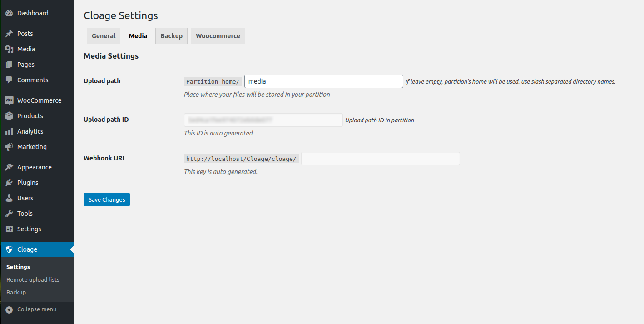Click the Appearance paintbrush icon

coord(9,167)
